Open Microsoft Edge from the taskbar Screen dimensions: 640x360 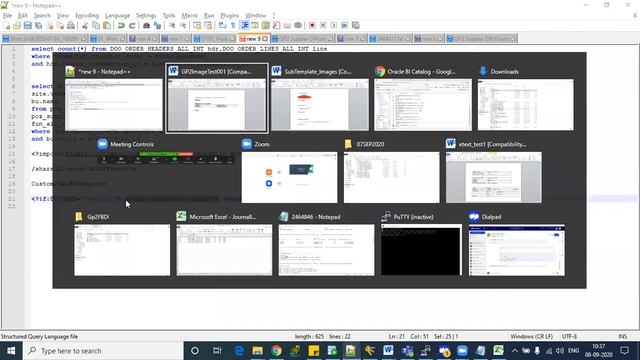coord(239,351)
